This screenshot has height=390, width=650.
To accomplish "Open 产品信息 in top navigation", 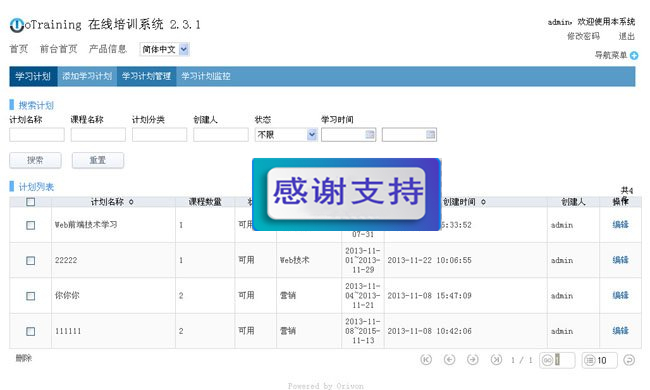I will coord(108,49).
